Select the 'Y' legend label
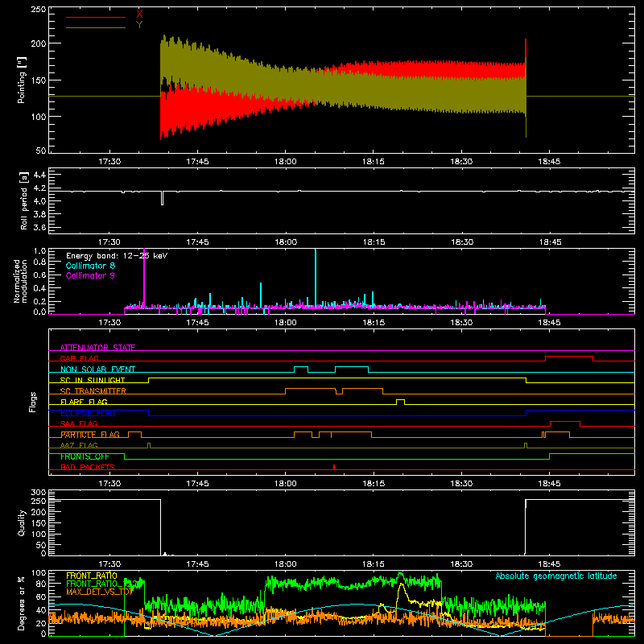The width and height of the screenshot is (644, 644). click(x=139, y=25)
